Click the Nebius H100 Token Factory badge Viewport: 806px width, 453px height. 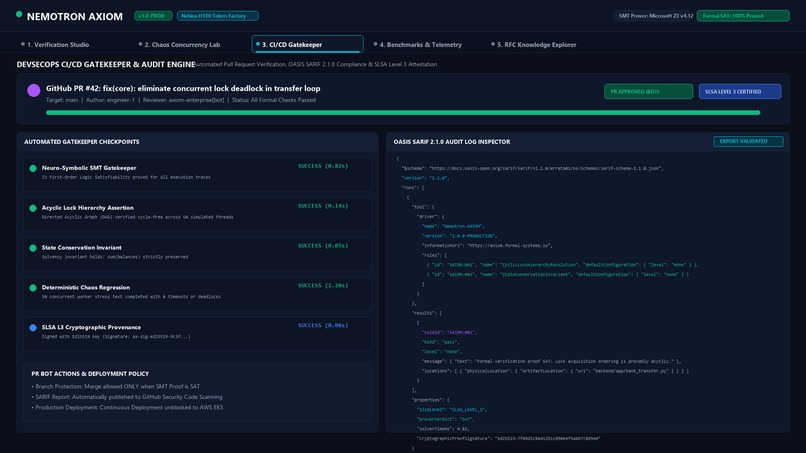[217, 16]
